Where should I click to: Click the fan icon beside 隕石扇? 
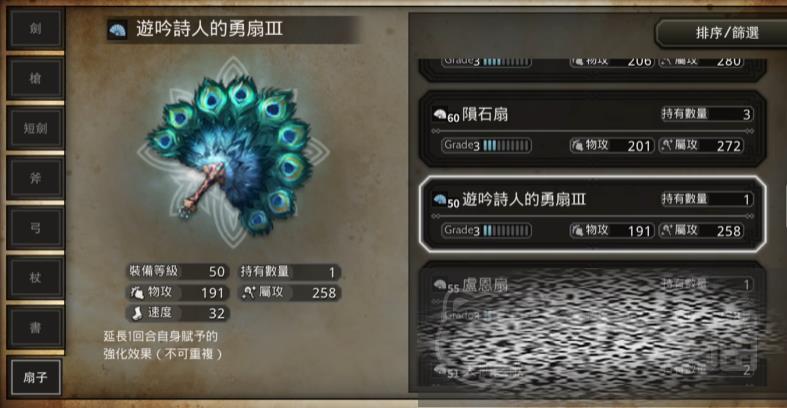440,114
